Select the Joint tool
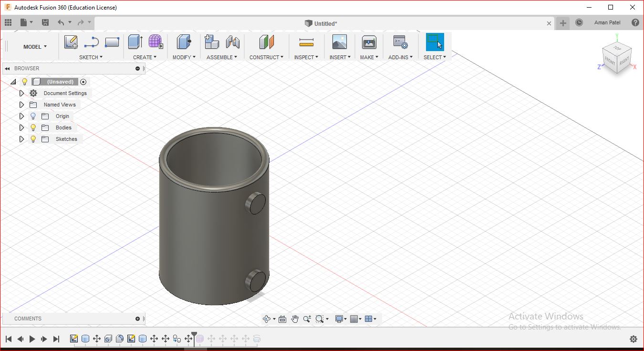Screen dimensions: 644x351 (233, 42)
